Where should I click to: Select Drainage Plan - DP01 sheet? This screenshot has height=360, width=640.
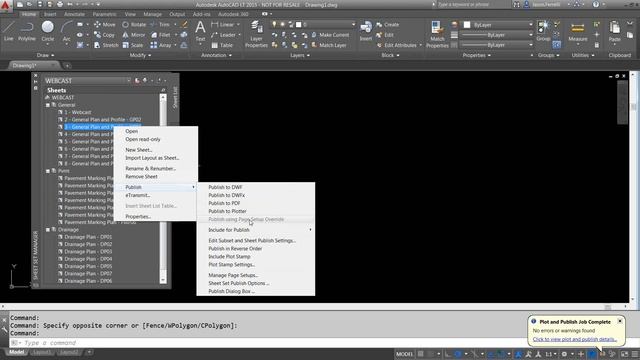click(x=88, y=237)
